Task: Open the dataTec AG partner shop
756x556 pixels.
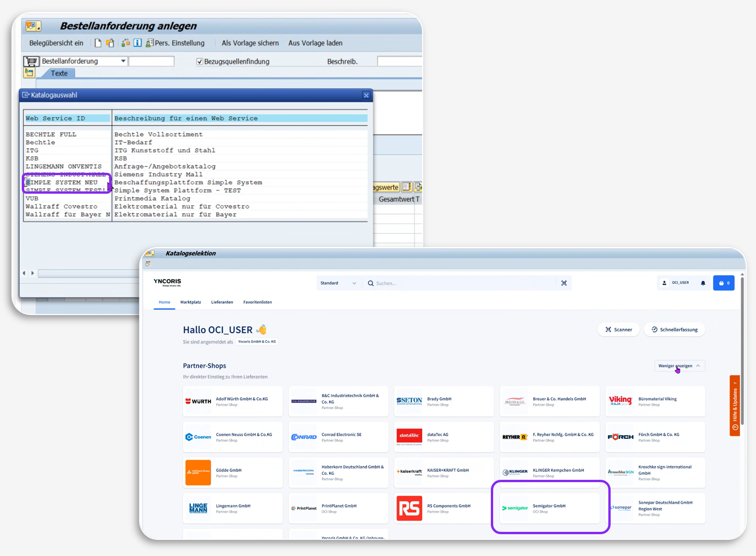Action: point(444,437)
